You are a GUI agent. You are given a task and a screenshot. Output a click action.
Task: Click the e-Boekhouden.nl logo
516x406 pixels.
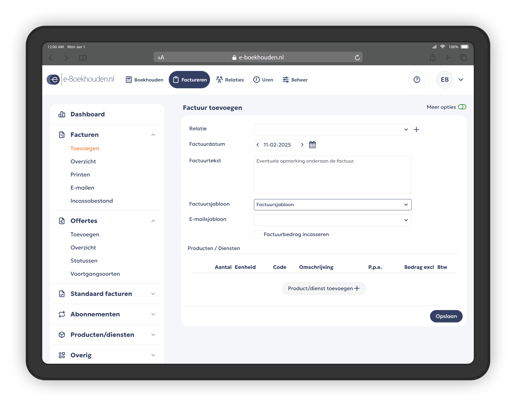click(80, 79)
